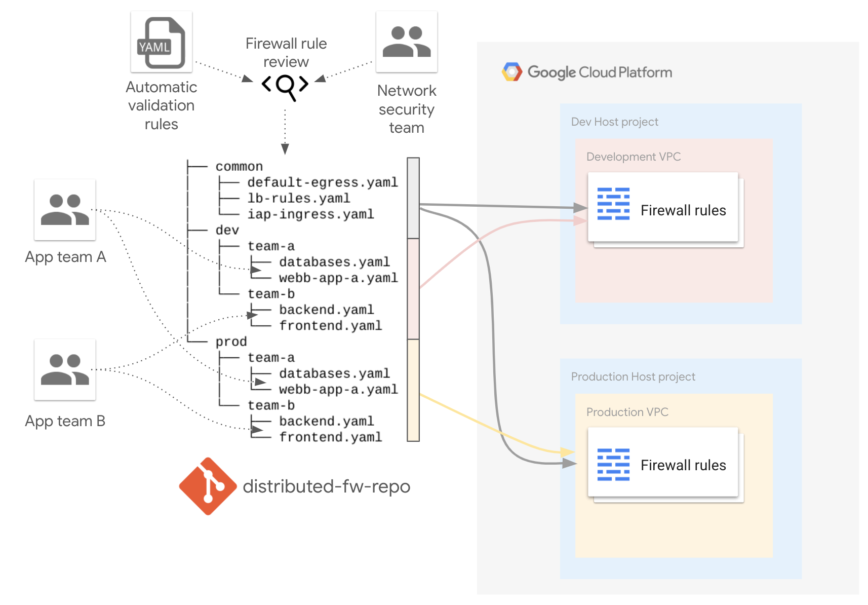This screenshot has height=605, width=868.
Task: Click the App team B people icon
Action: (65, 369)
